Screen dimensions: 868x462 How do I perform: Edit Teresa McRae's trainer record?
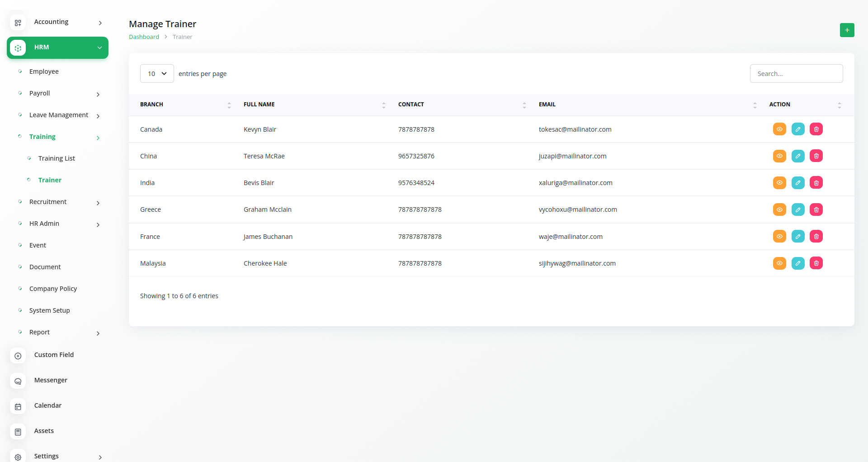(x=798, y=156)
